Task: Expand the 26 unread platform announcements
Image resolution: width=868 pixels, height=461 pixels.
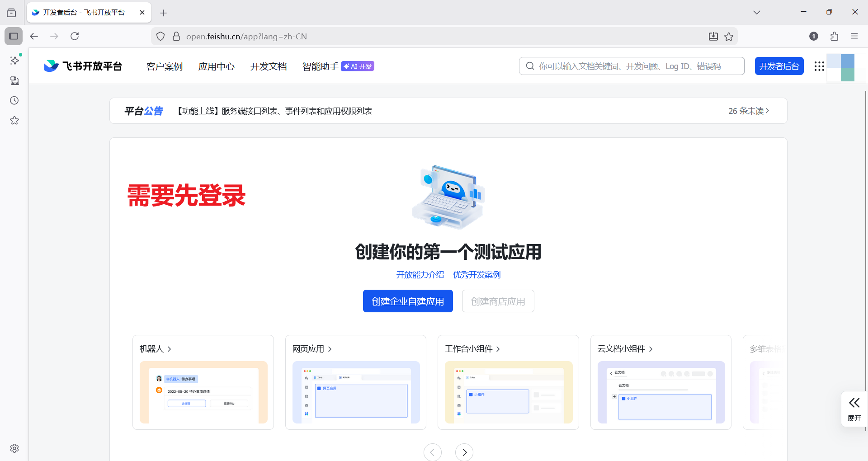Action: click(x=748, y=111)
